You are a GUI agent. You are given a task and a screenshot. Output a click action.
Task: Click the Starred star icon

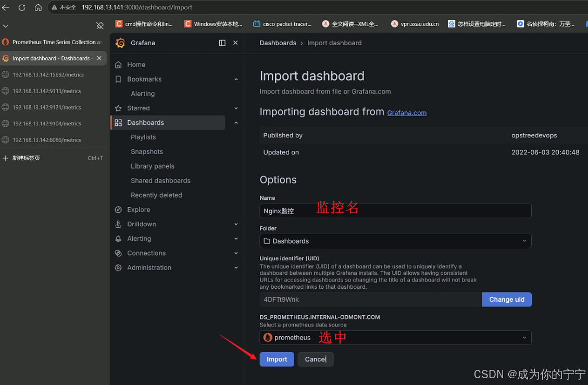118,108
